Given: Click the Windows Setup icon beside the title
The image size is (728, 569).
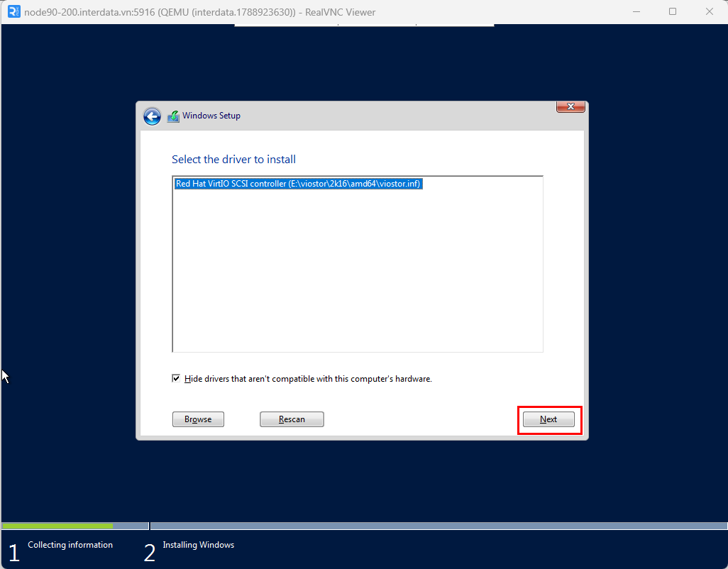Looking at the screenshot, I should 173,116.
